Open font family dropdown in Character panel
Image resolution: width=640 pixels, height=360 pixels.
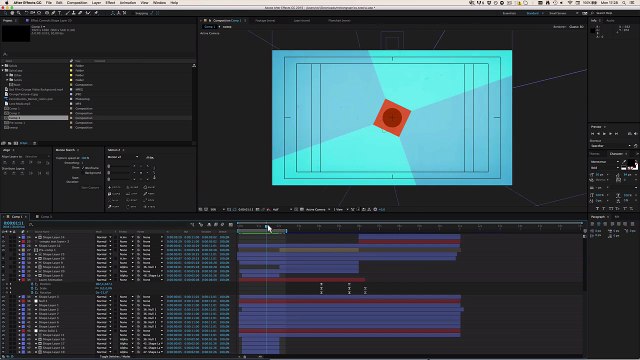[x=605, y=162]
